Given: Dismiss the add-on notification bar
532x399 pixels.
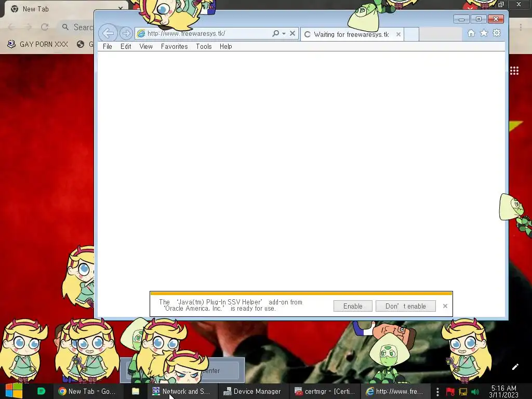Looking at the screenshot, I should tap(445, 306).
